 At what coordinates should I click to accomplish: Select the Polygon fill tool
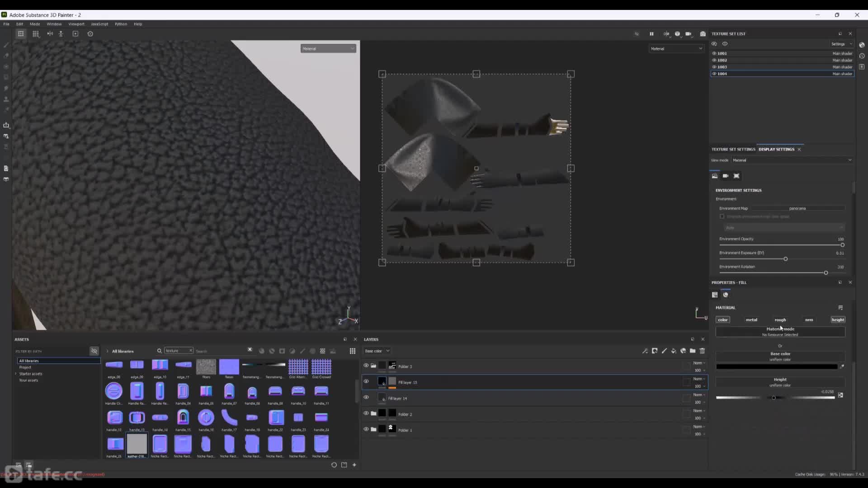[6, 77]
